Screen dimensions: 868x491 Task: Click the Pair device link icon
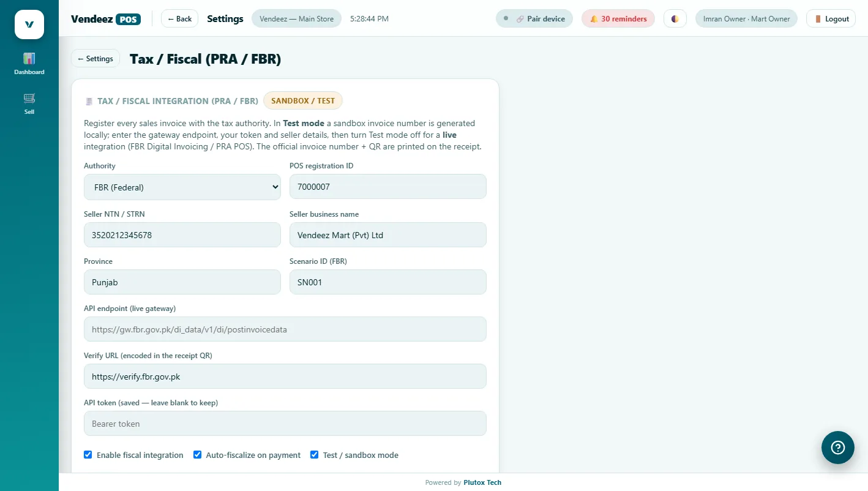point(520,19)
